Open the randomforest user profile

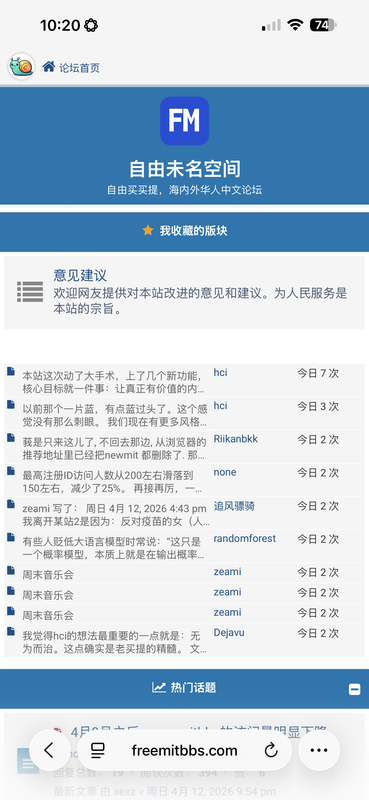[244, 538]
